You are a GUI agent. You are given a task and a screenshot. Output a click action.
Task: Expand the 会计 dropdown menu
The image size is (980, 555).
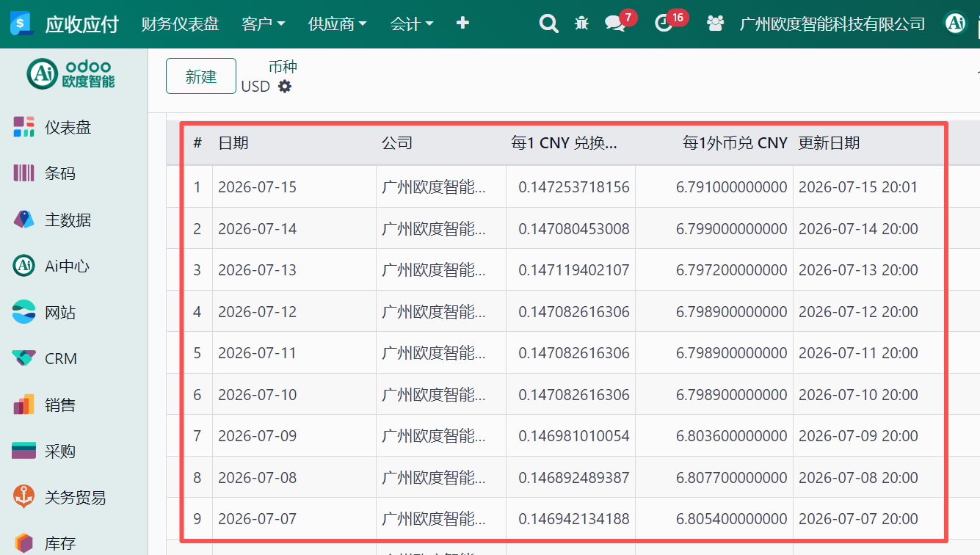412,23
